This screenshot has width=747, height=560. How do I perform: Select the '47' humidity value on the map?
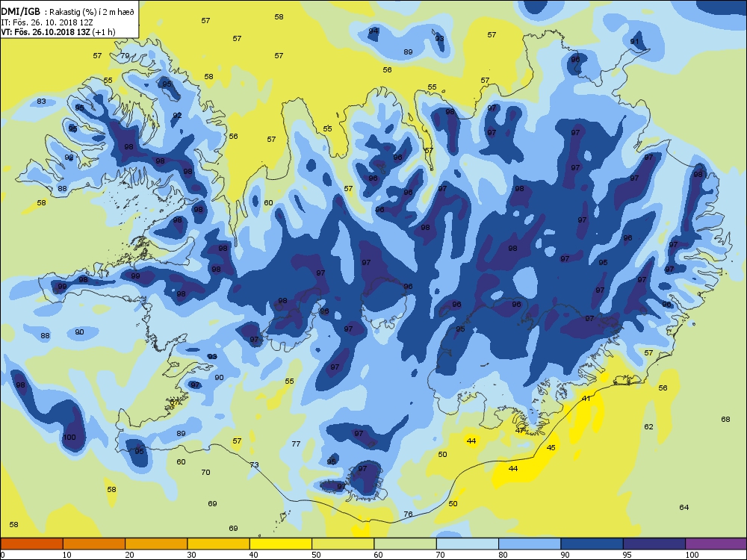tap(520, 431)
